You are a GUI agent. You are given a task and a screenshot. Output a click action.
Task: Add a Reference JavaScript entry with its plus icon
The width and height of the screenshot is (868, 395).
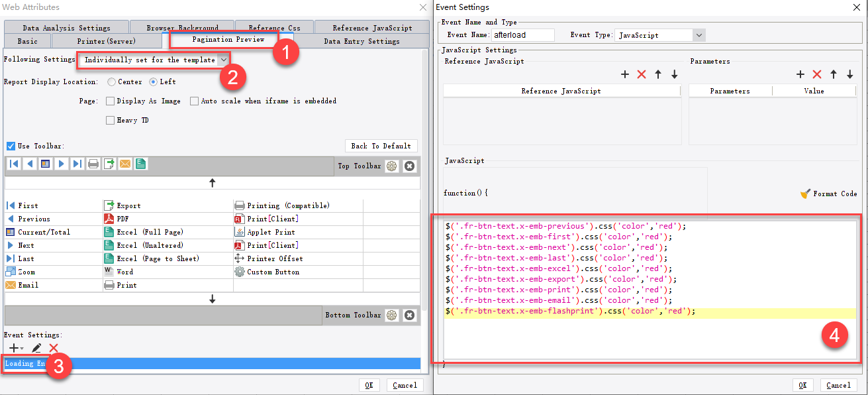pyautogui.click(x=625, y=74)
